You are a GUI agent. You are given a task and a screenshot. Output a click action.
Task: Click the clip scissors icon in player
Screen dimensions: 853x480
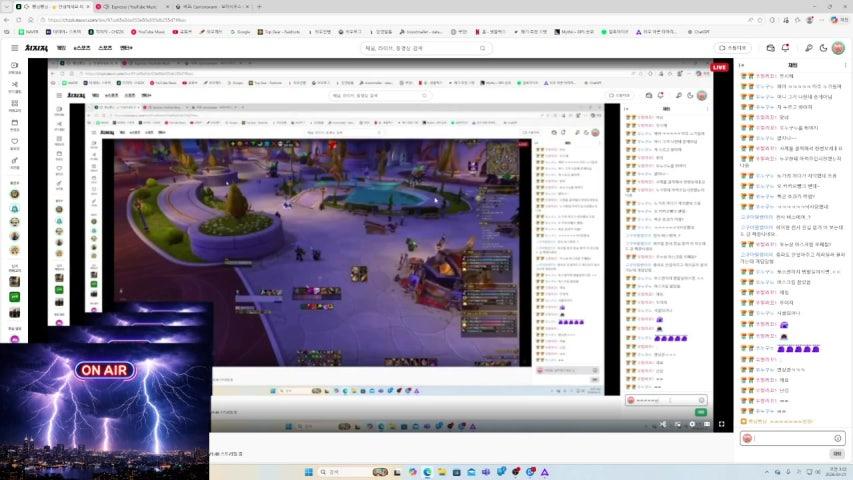[x=663, y=424]
